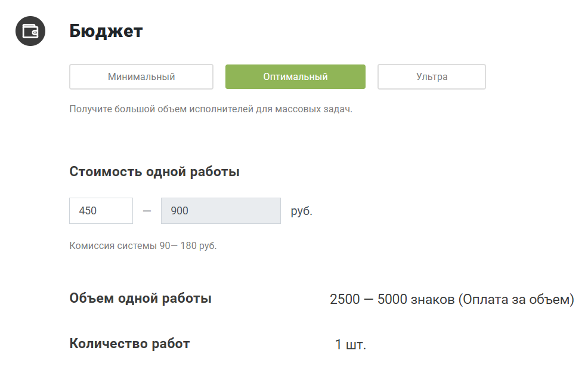
Task: Click the wallet icon beside Бюджет
Action: pos(30,31)
